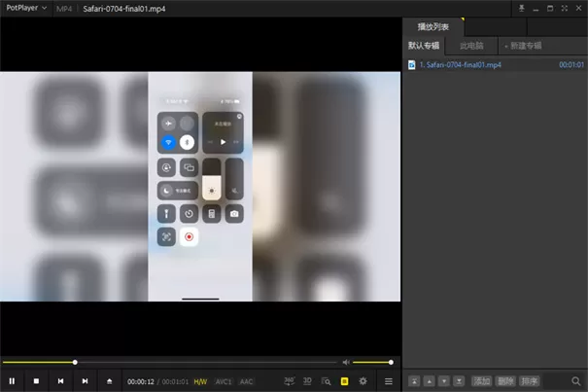
Task: Move playlist item up one
Action: pos(430,381)
